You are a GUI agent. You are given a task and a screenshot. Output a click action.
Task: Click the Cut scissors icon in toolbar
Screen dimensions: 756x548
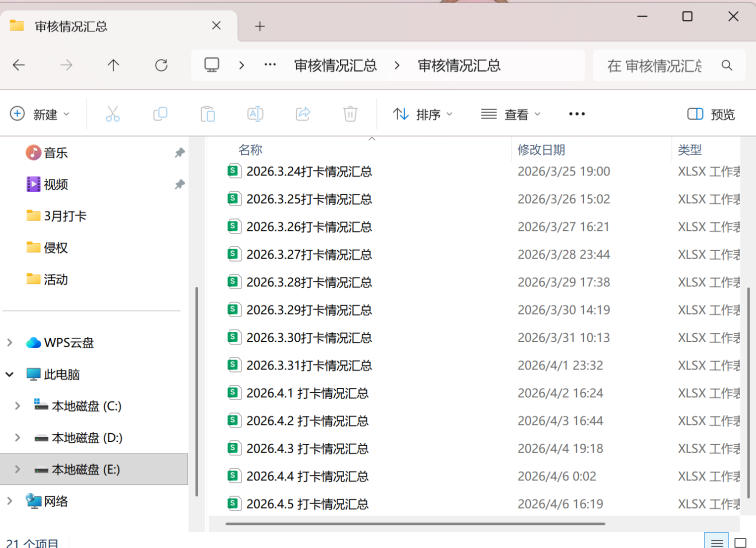point(112,114)
